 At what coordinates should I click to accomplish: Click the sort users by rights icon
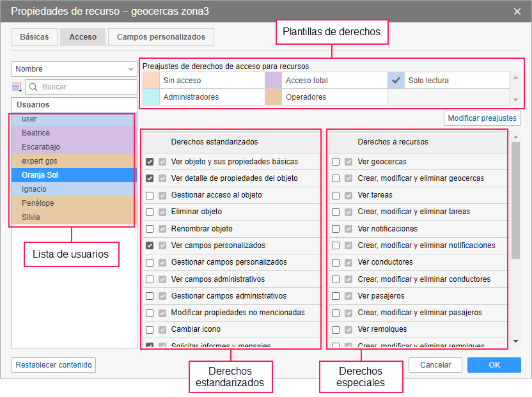[17, 87]
